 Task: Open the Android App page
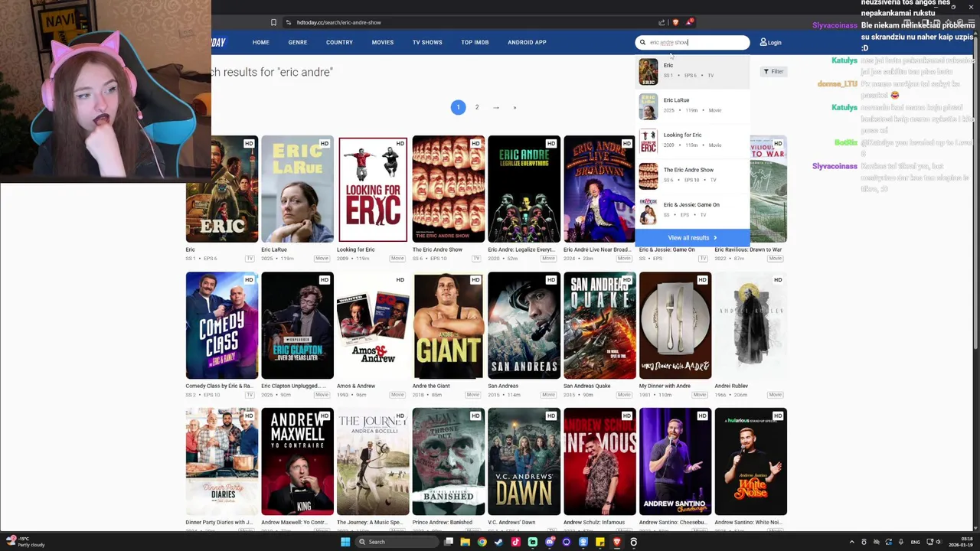[527, 42]
